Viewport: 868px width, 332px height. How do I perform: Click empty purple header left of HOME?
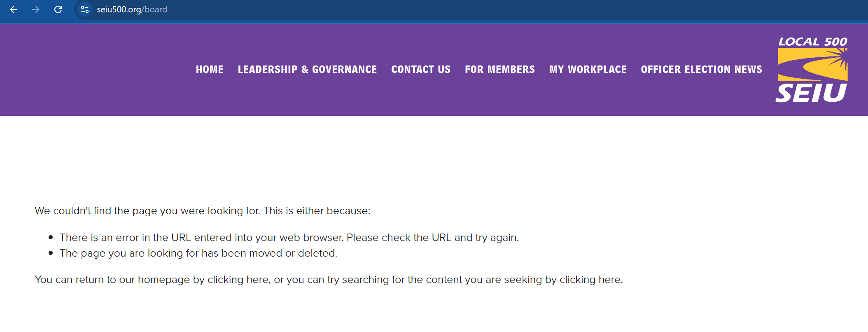[x=95, y=70]
